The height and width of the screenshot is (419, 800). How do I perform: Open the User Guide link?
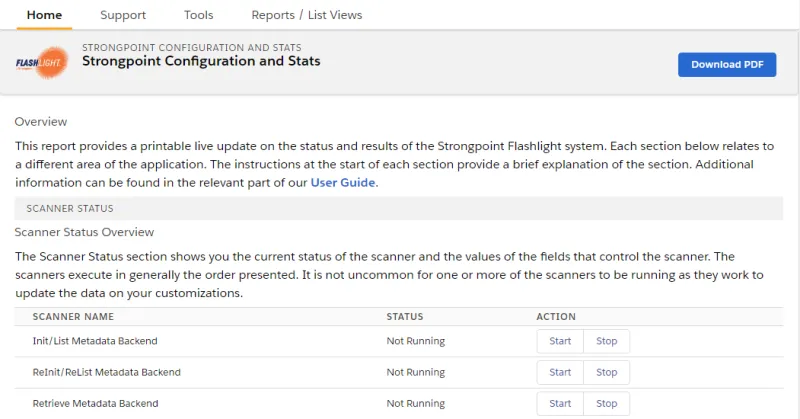[343, 183]
